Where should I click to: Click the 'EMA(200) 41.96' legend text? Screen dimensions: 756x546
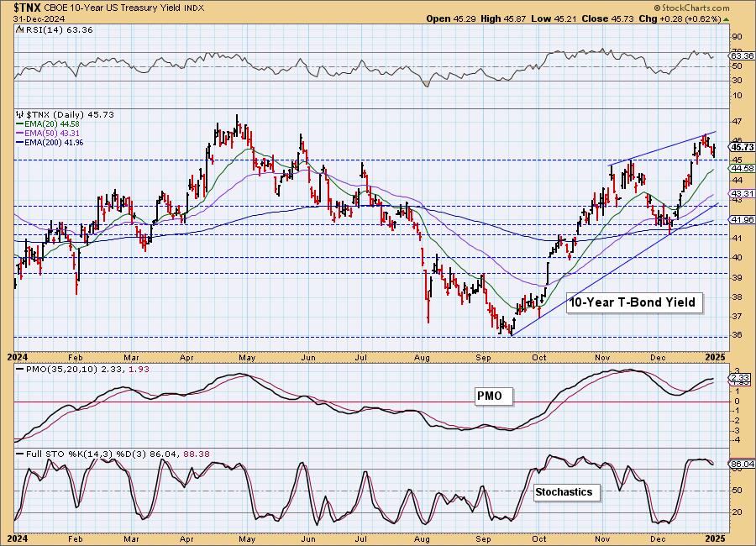tap(54, 143)
